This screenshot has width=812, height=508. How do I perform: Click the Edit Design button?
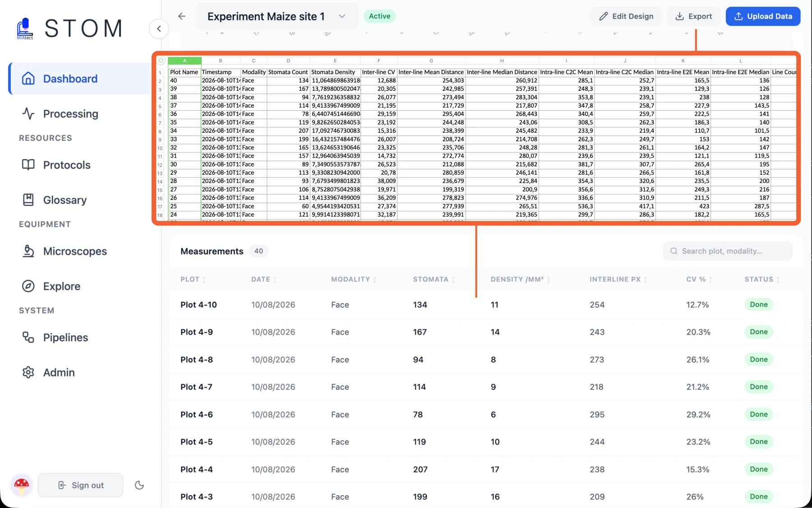pyautogui.click(x=626, y=16)
